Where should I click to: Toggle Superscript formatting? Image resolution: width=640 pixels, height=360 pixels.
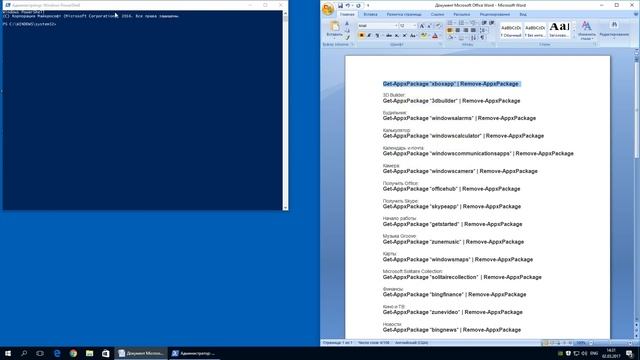click(x=404, y=36)
